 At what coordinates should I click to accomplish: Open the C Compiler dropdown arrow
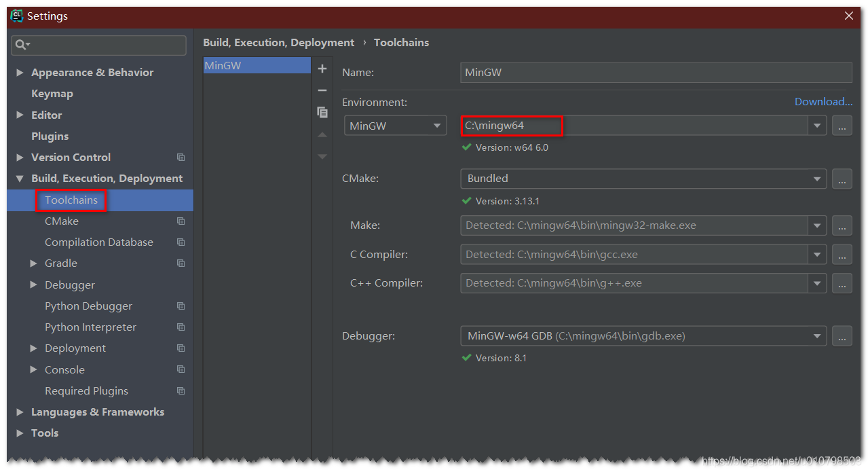click(817, 255)
